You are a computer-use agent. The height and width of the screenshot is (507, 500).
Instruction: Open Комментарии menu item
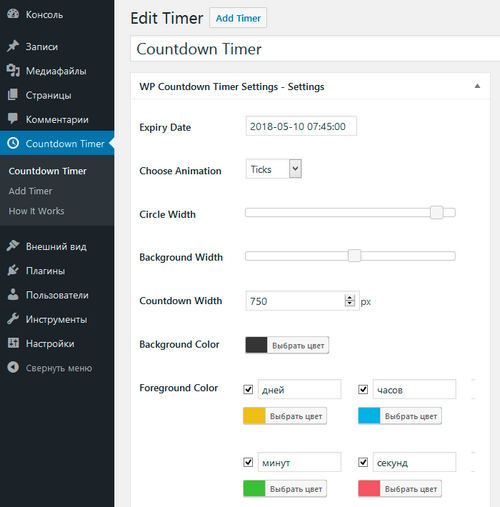(57, 119)
